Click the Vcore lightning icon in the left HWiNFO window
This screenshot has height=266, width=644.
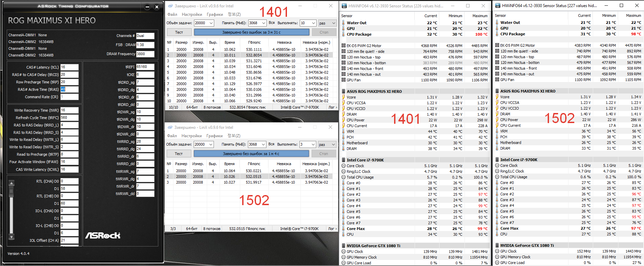click(343, 97)
